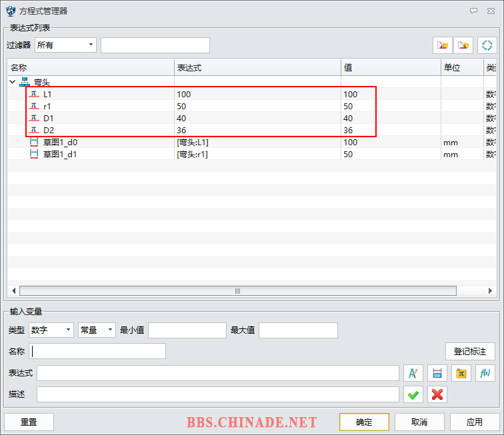
Task: Click the filter search text field
Action: (x=155, y=45)
